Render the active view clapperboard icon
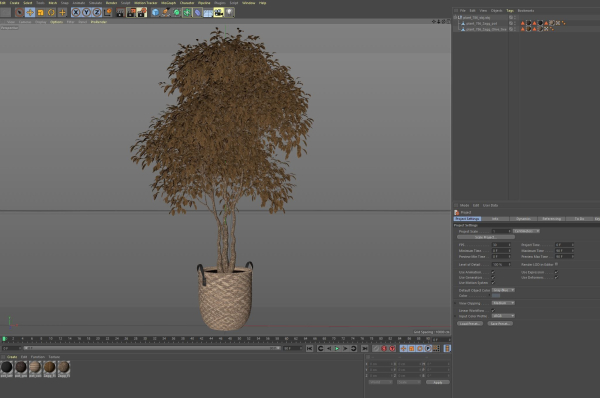This screenshot has width=600, height=398. click(120, 13)
